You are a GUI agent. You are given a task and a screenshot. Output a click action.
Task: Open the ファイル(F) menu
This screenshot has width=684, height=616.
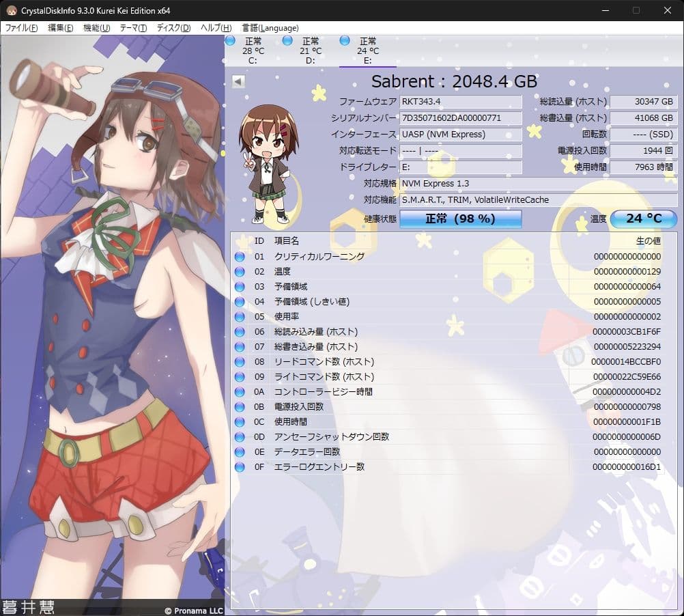pyautogui.click(x=21, y=28)
